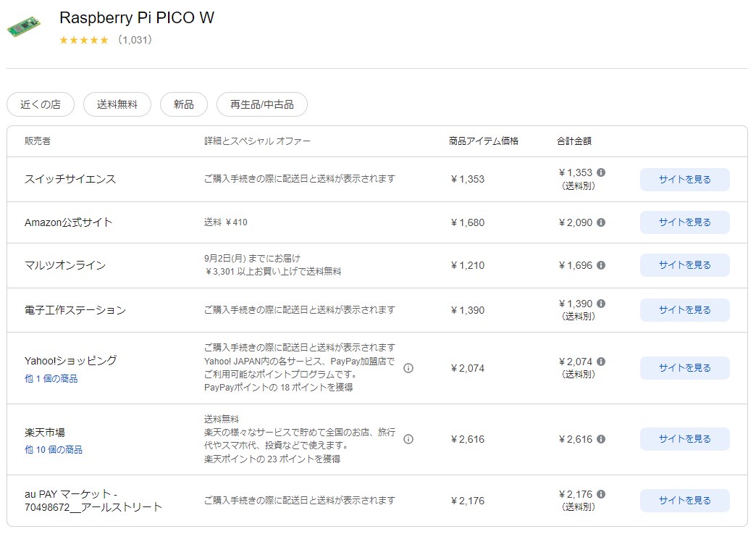Click info icon beside ¥2,616 total

coord(601,439)
